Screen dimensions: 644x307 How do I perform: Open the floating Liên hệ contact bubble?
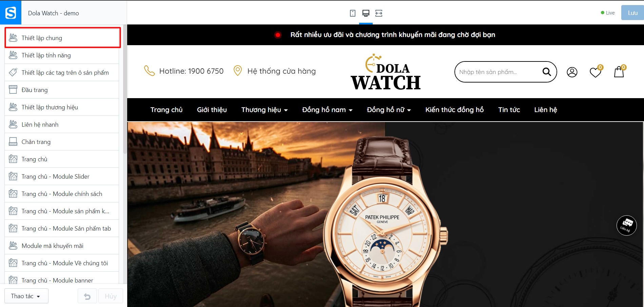pyautogui.click(x=626, y=225)
